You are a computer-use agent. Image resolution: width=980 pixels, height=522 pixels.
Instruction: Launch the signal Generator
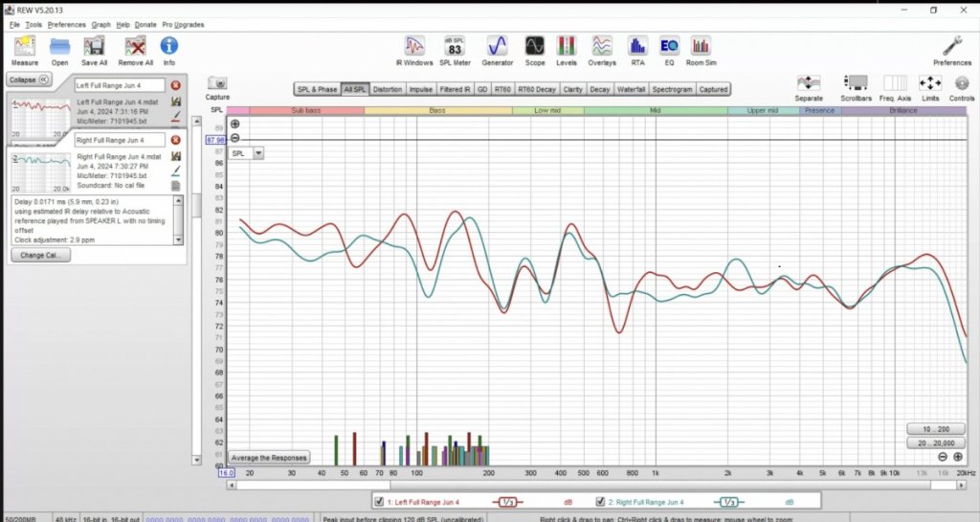tap(497, 51)
